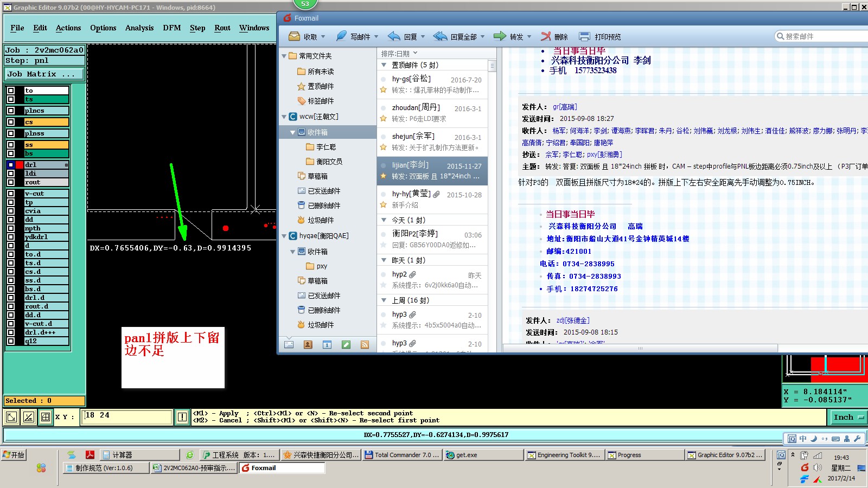Screen dimensions: 868x488
Task: Click the star on the hy-hy[黄莹] email
Action: click(384, 205)
